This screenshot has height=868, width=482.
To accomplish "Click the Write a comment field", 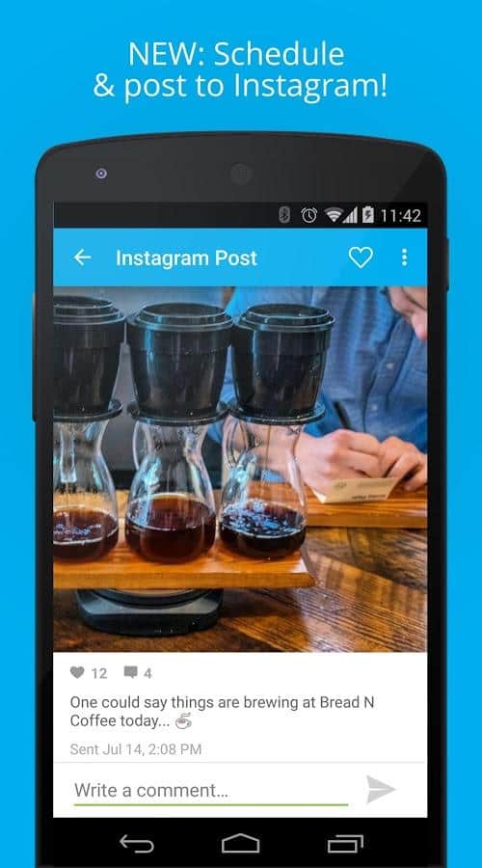I will tap(211, 791).
